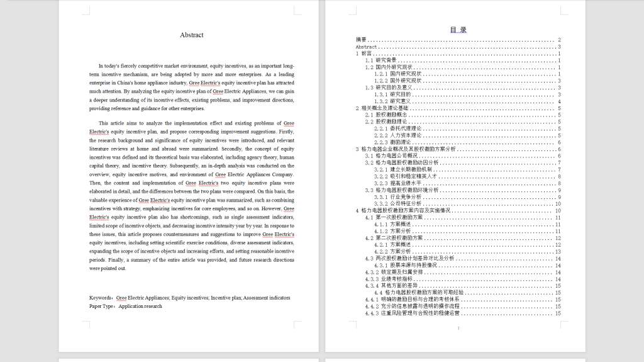
Task: Open contents entry '1.1 研究背景'
Action: [463, 60]
